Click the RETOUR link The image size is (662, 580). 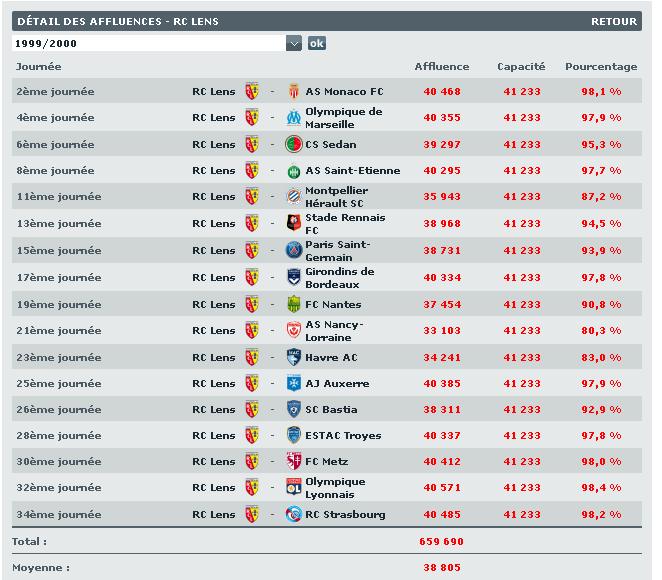613,21
